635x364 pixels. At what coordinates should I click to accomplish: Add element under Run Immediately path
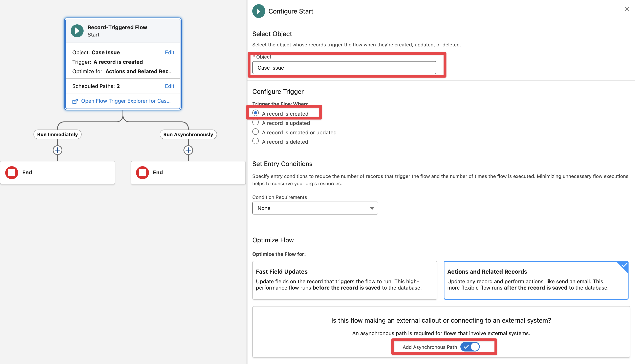(58, 150)
